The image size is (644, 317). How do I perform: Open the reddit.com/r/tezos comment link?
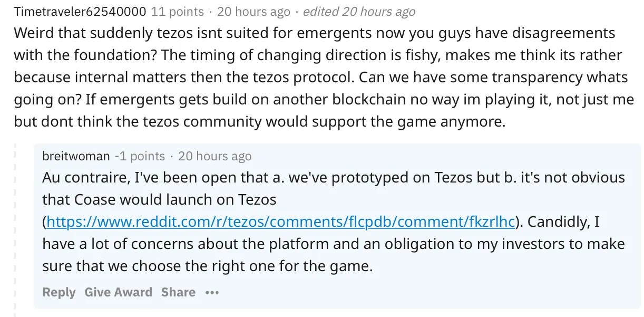click(280, 222)
